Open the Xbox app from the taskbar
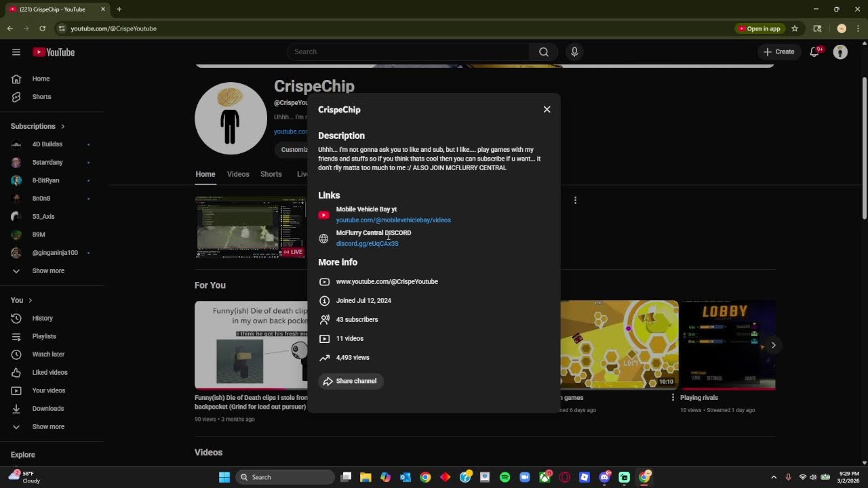The height and width of the screenshot is (488, 868). tap(545, 477)
